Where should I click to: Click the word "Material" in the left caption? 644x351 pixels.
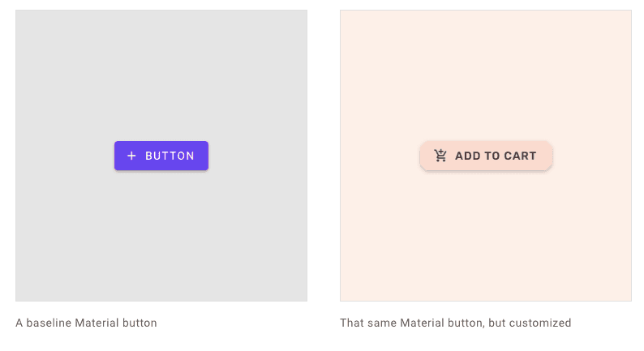(x=91, y=323)
